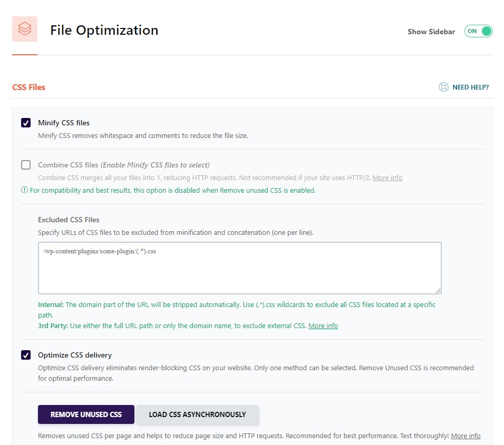Click the Excluded CSS Files label

69,220
